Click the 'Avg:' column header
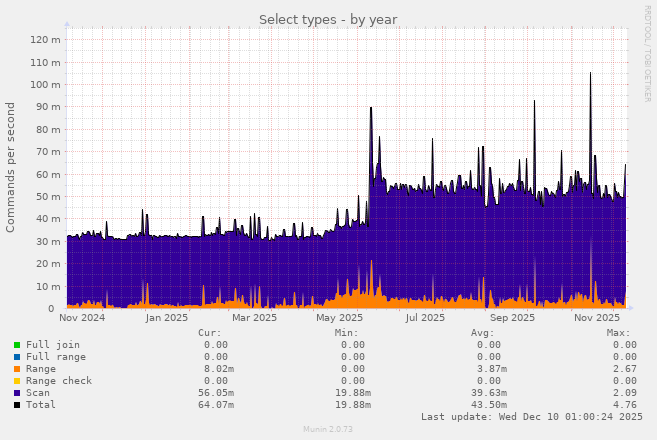 pyautogui.click(x=482, y=333)
